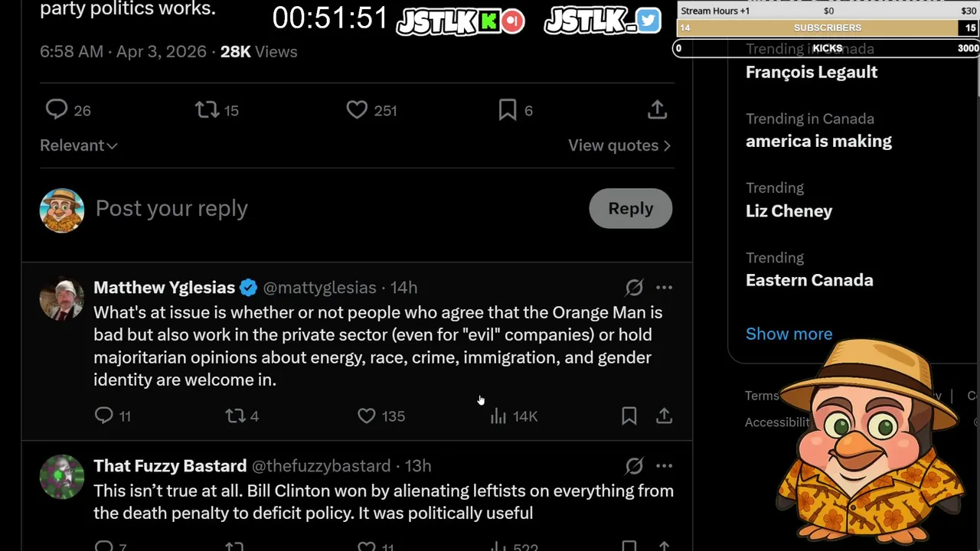Like Matthew Yglesias's reply
This screenshot has height=551, width=980.
[x=367, y=416]
